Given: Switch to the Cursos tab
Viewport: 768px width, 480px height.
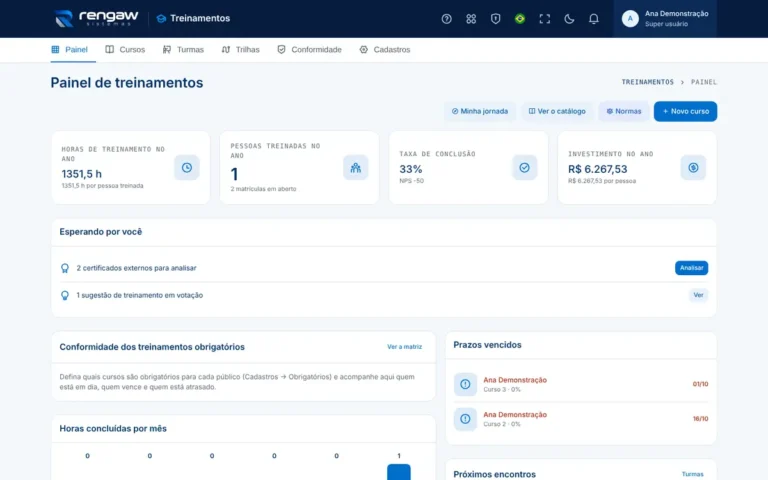Looking at the screenshot, I should [125, 49].
